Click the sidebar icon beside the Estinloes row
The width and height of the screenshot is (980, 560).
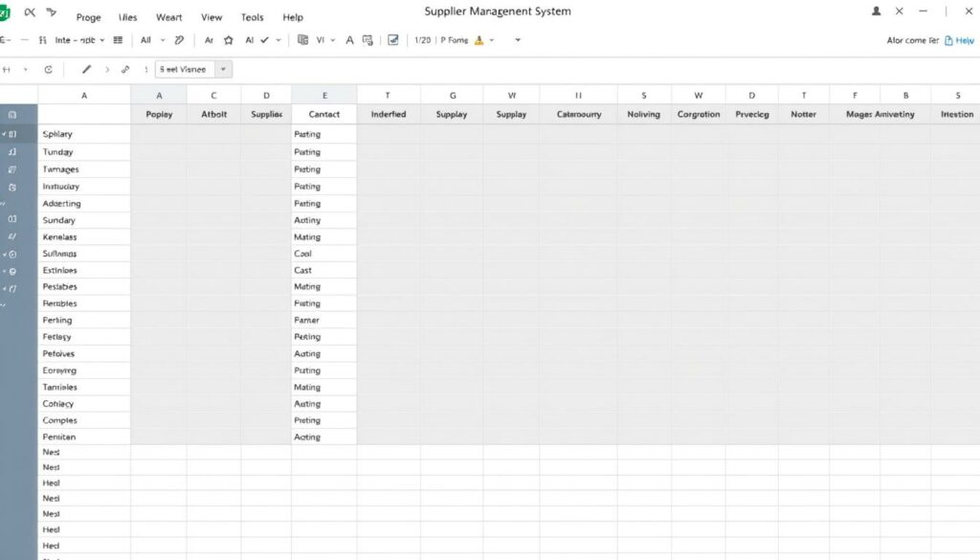12,271
